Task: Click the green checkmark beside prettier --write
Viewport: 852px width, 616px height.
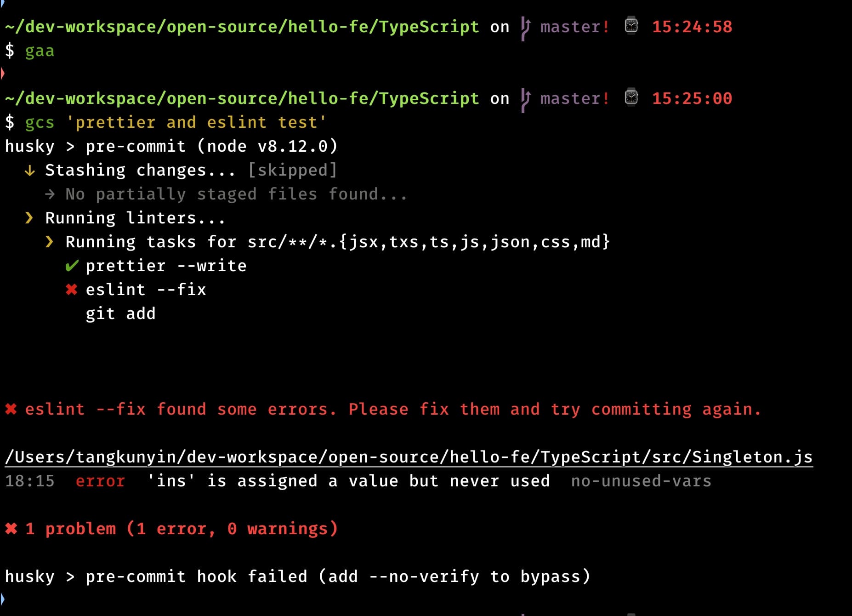Action: point(72,266)
